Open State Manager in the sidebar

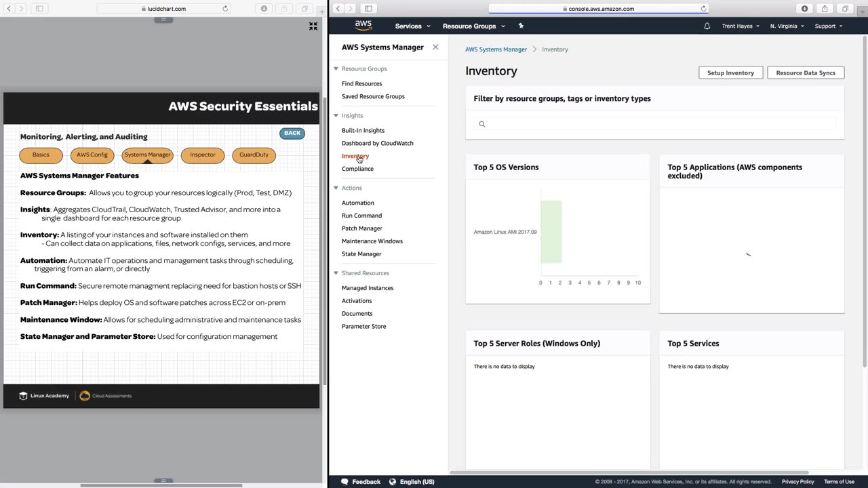pos(361,255)
